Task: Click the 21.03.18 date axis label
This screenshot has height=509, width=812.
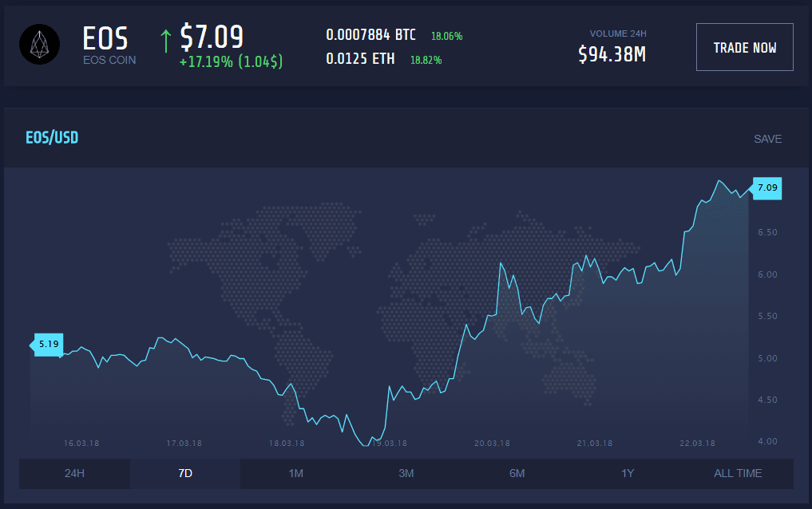Action: 595,444
